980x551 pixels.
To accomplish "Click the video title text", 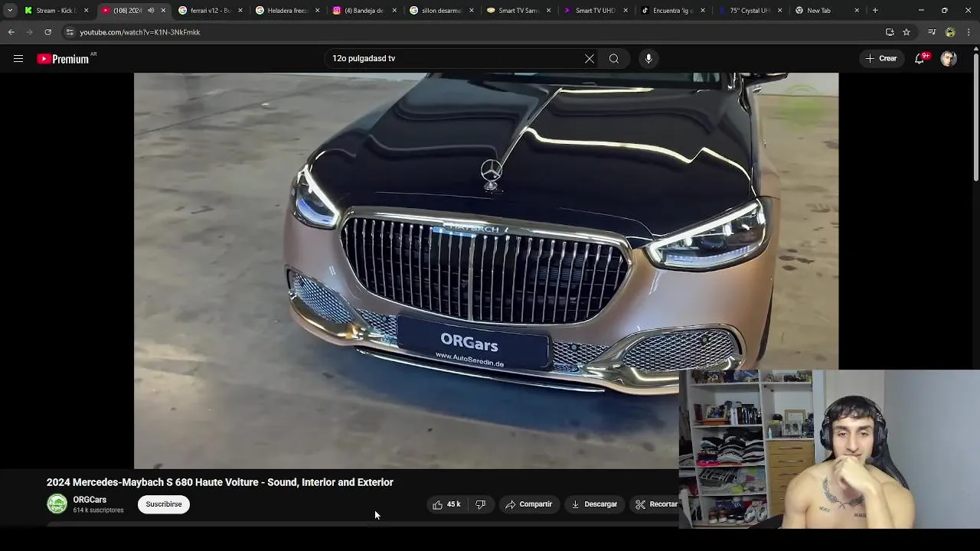I will click(220, 482).
